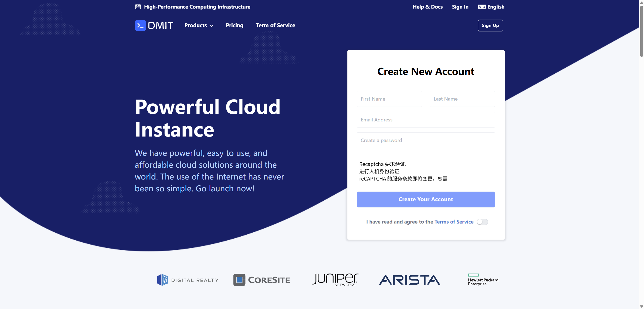Click the server icon beside High-Performance Computing

click(x=138, y=7)
